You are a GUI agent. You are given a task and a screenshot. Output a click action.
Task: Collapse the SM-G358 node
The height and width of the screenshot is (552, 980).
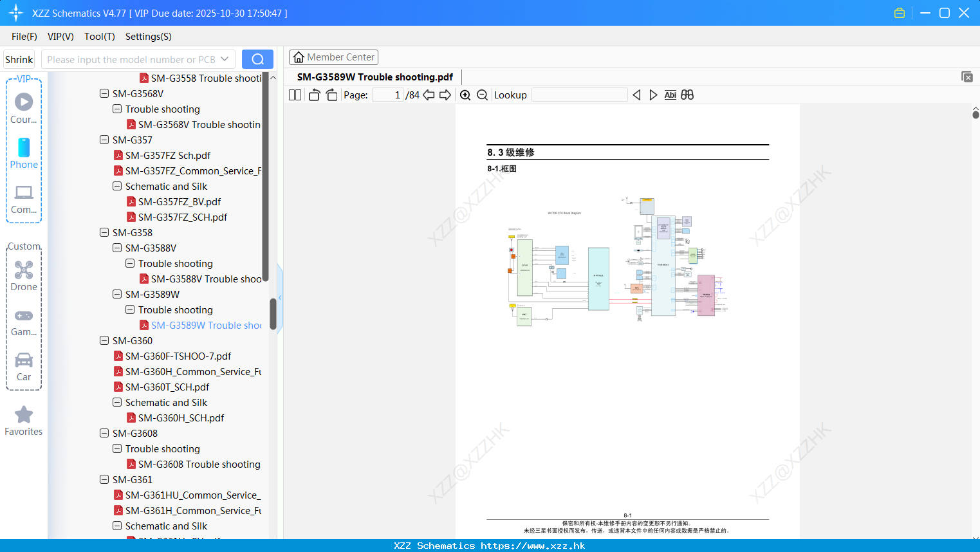104,232
